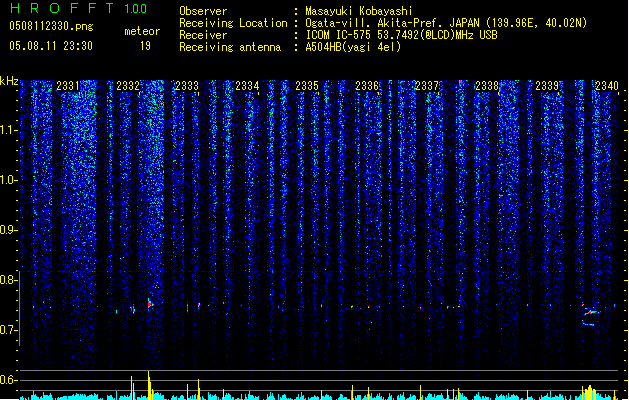Click the 2333 time marker
The width and height of the screenshot is (629, 400).
(x=187, y=86)
